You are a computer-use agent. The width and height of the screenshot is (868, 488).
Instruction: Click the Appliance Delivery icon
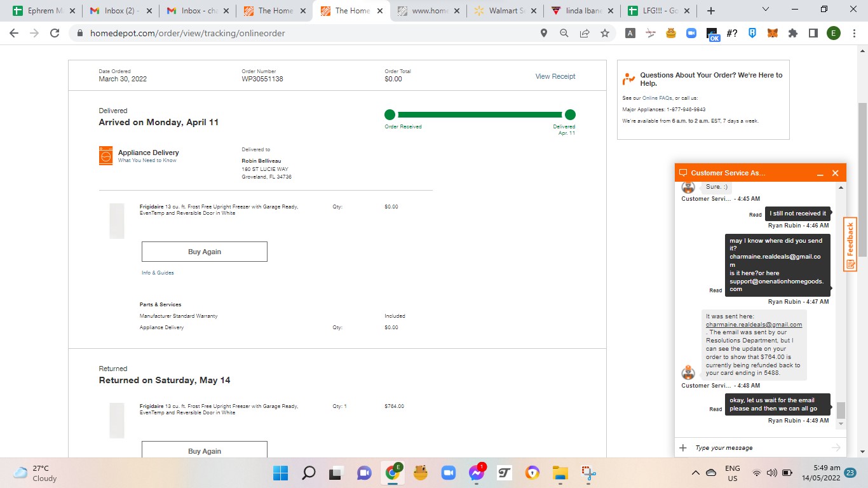coord(105,156)
